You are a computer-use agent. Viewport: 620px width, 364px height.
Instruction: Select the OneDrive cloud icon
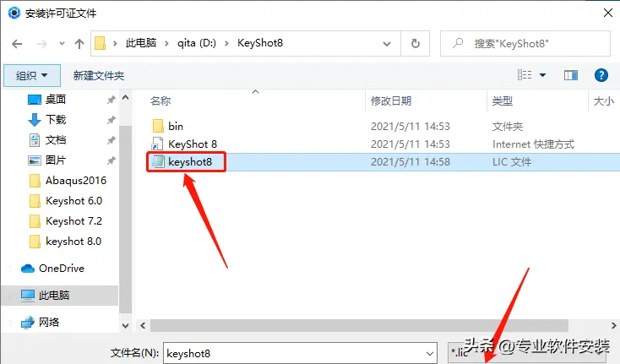(28, 269)
